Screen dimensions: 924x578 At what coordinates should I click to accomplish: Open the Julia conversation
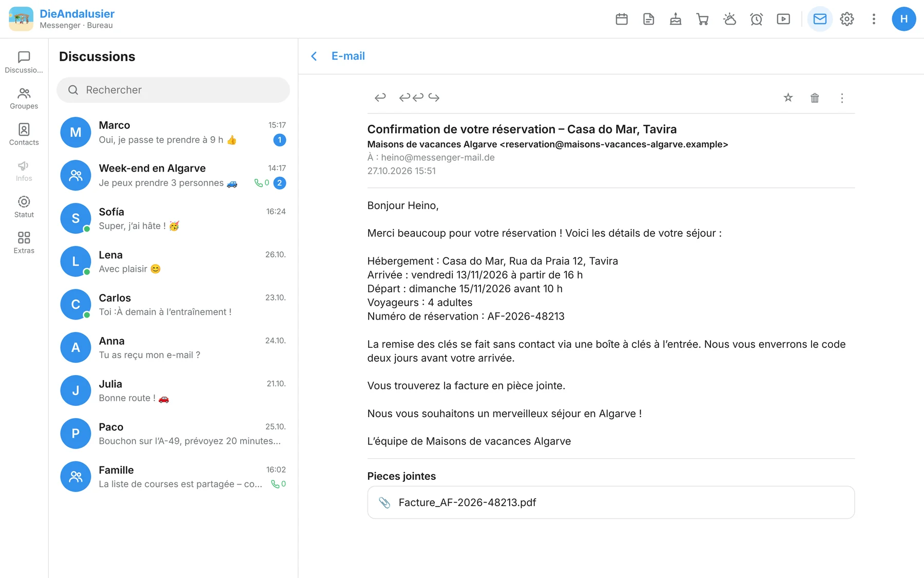coord(173,390)
